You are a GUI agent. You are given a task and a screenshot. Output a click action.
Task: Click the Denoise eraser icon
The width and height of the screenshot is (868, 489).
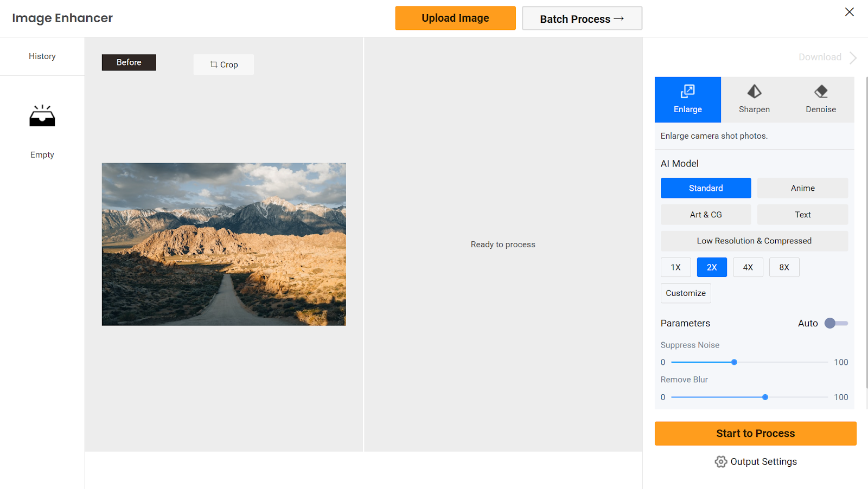821,91
